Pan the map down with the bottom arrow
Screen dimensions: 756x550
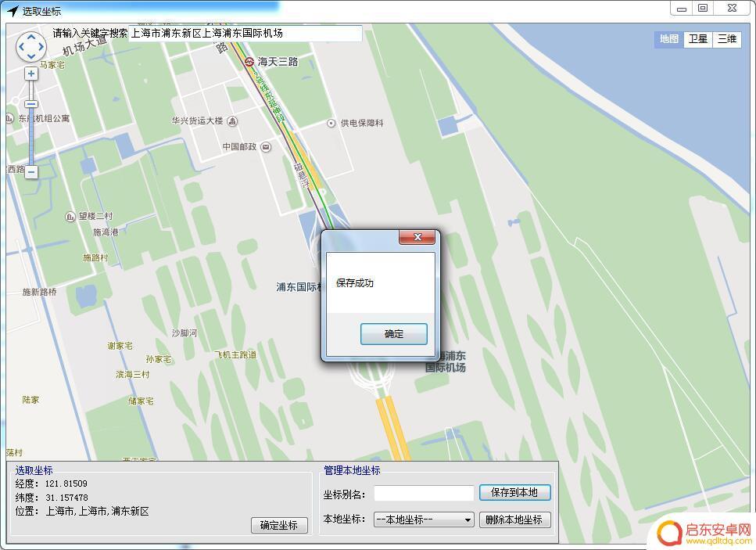[x=31, y=56]
